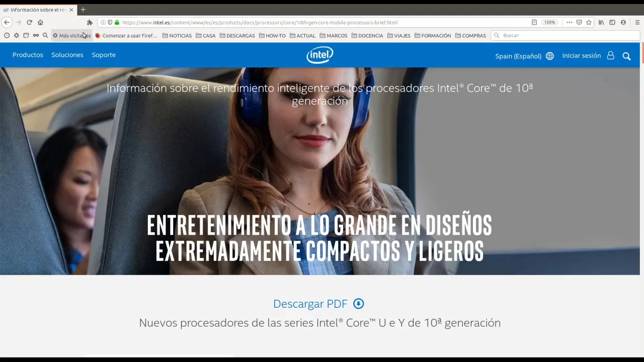Expand the MARCOS bookmarks folder
Image resolution: width=644 pixels, height=362 pixels.
click(x=334, y=36)
